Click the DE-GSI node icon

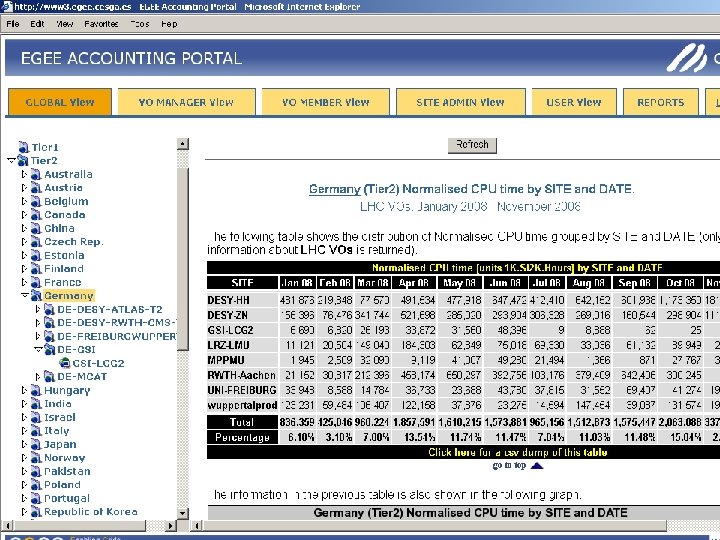[50, 350]
